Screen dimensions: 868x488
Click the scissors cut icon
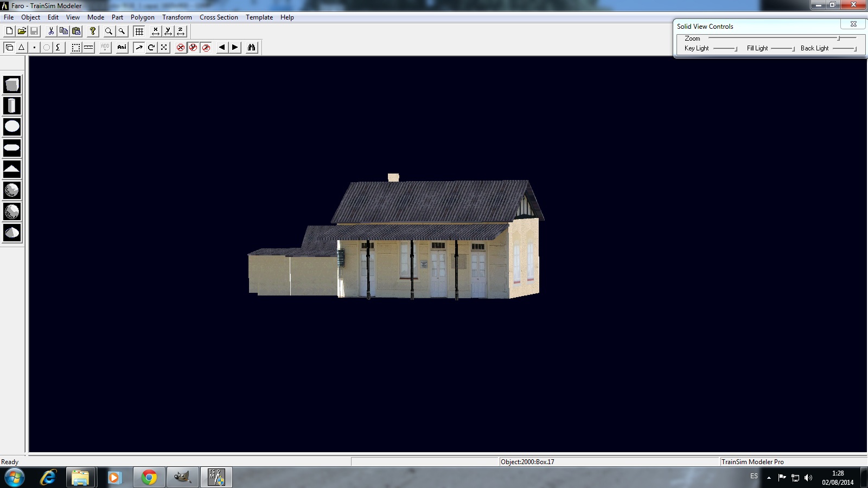pyautogui.click(x=51, y=31)
